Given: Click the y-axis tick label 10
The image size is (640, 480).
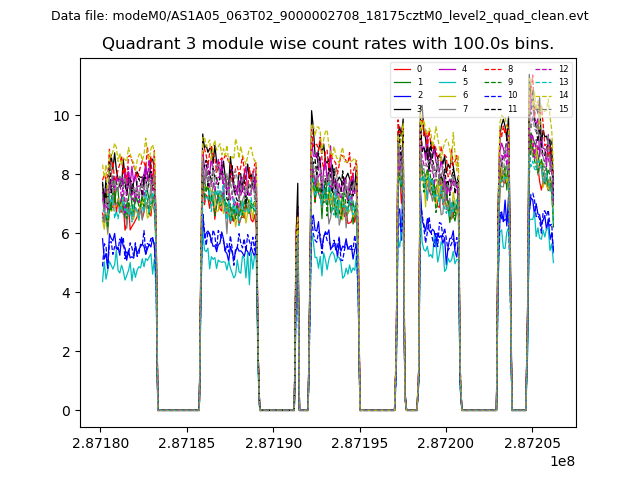Looking at the screenshot, I should pos(62,115).
